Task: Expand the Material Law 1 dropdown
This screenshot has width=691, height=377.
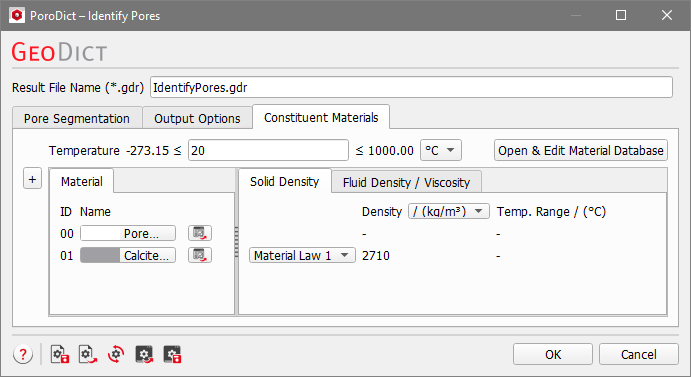Action: point(302,255)
